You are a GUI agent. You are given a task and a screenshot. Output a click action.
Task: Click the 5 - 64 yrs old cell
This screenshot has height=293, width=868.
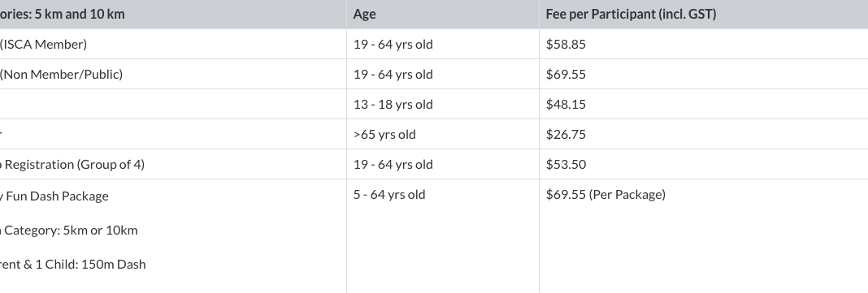[x=389, y=195]
